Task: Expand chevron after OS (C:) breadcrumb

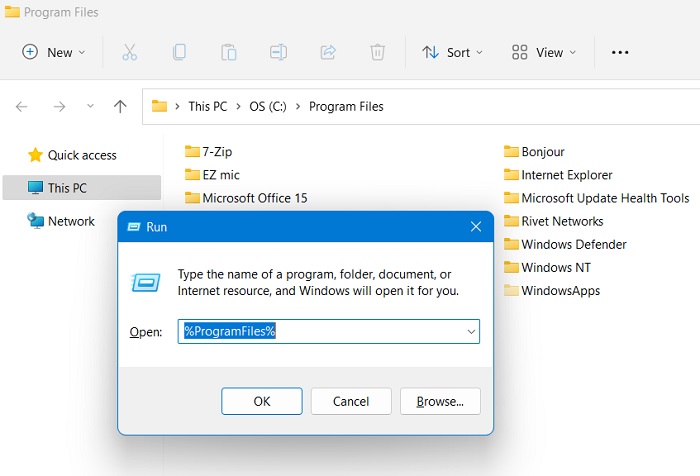Action: [x=298, y=107]
